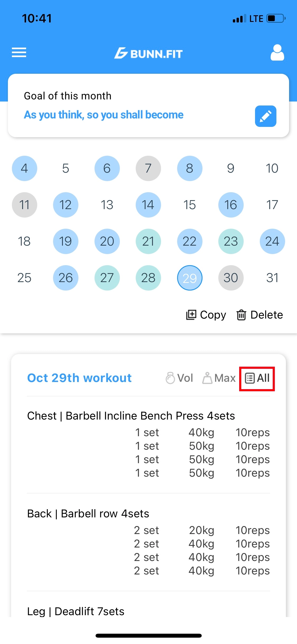The height and width of the screenshot is (644, 297).
Task: Switch workout view to Vol
Action: (x=179, y=378)
